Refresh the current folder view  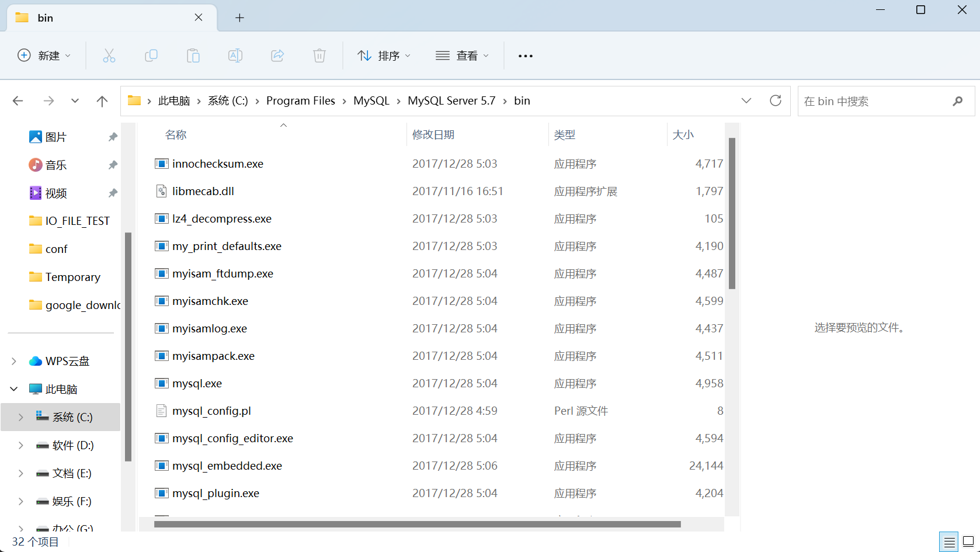pos(776,100)
